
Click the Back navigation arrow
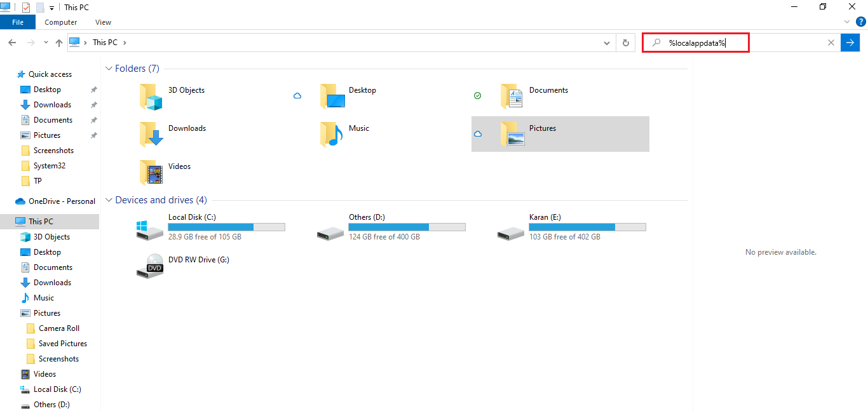[x=12, y=43]
